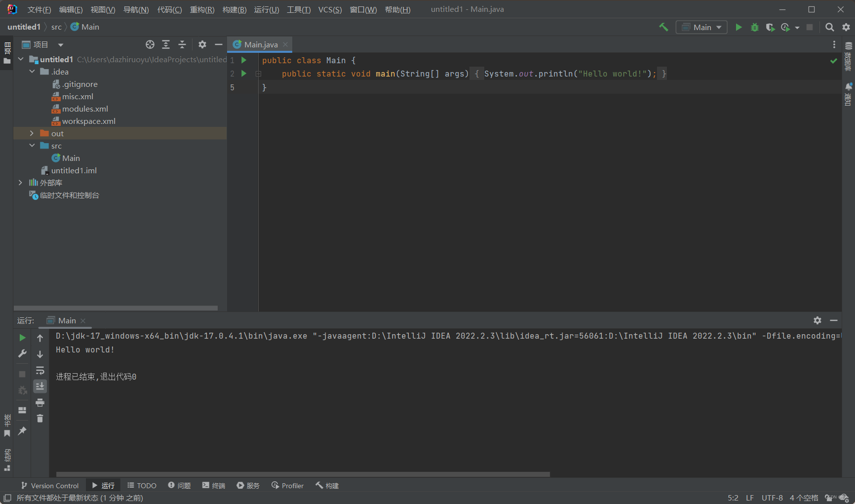Rerun the program from run panel sidebar
855x504 pixels.
click(22, 338)
